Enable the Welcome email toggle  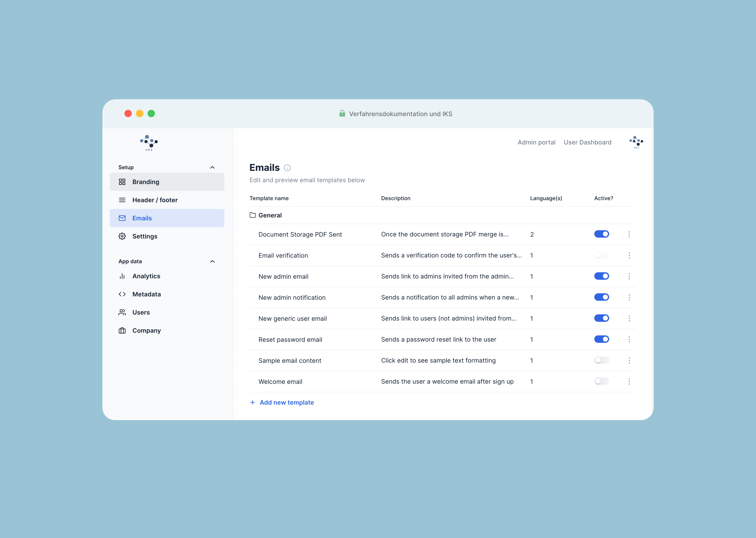[x=601, y=381]
